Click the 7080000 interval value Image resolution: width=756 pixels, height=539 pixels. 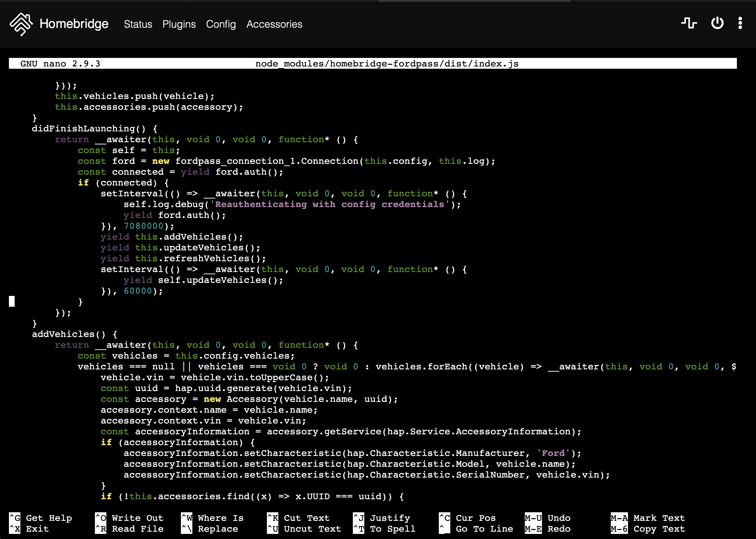[144, 226]
